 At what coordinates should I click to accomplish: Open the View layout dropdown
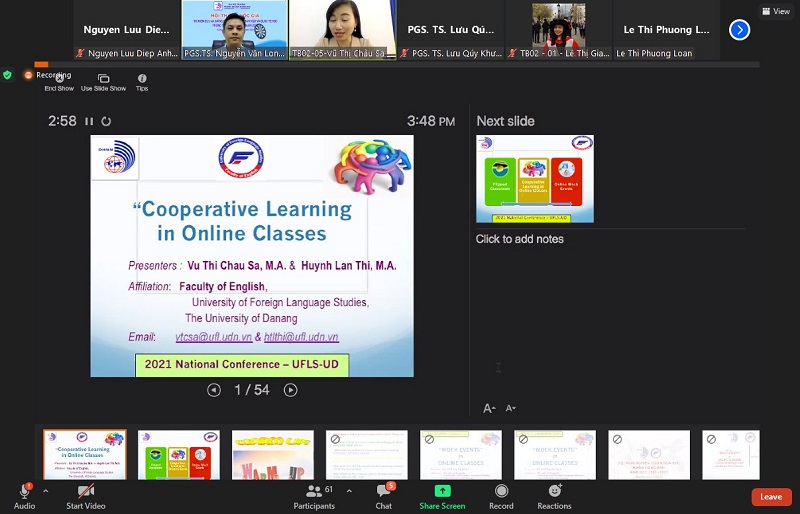[x=775, y=11]
